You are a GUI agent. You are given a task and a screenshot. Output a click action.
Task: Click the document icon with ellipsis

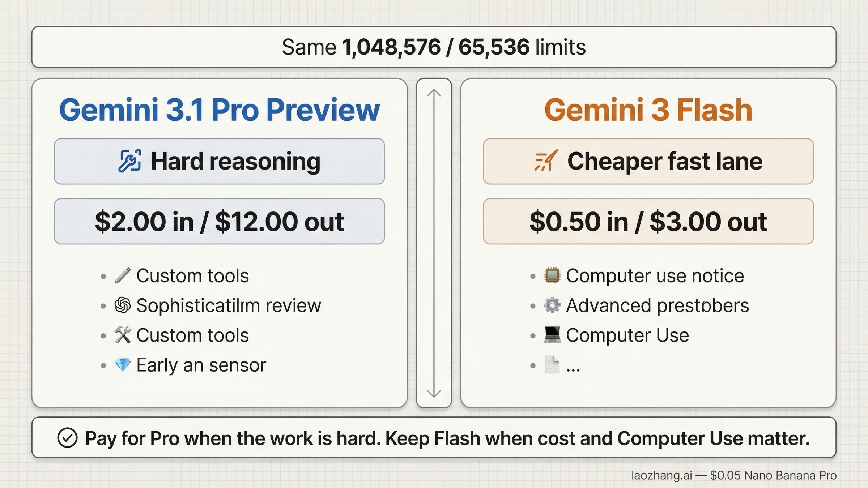[552, 365]
